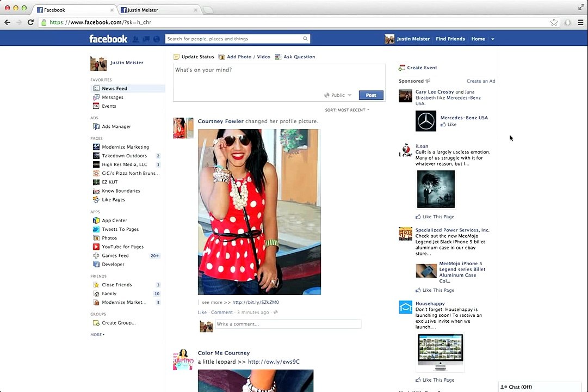Open the Chat (Off) bar
Image resolution: width=588 pixels, height=392 pixels.
(540, 387)
